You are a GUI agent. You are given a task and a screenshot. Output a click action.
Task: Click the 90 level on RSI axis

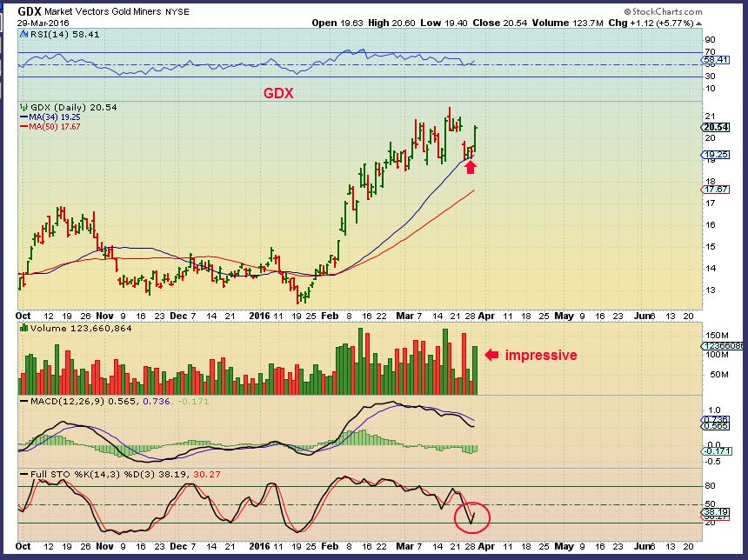click(711, 40)
